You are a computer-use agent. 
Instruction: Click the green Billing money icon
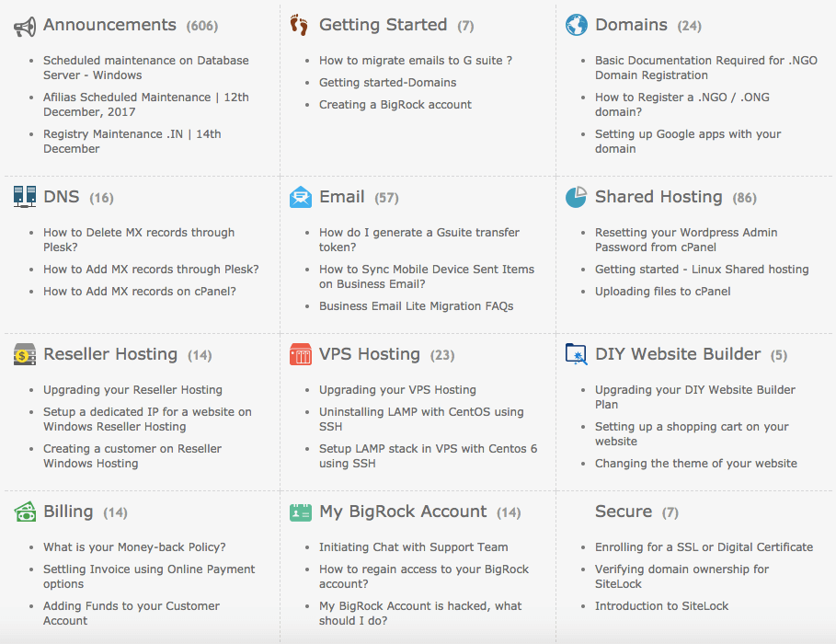(x=25, y=512)
